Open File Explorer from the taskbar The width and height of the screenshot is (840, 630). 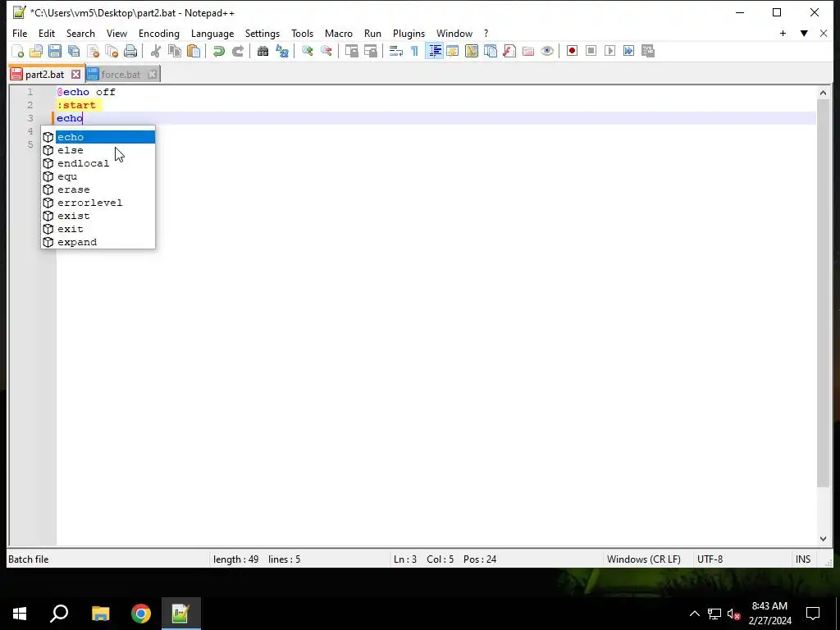(x=100, y=614)
